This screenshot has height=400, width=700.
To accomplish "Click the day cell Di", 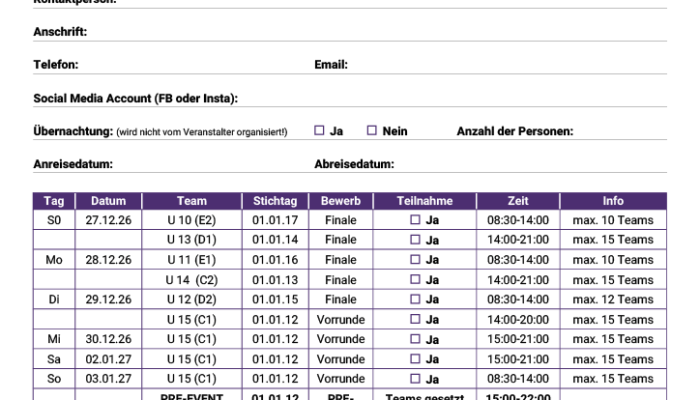I will point(54,300).
